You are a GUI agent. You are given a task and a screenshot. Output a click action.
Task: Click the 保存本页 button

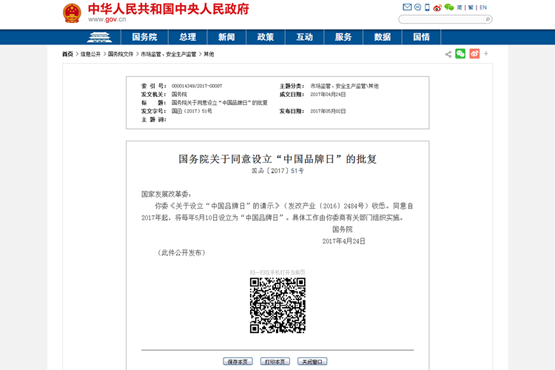[x=238, y=362]
